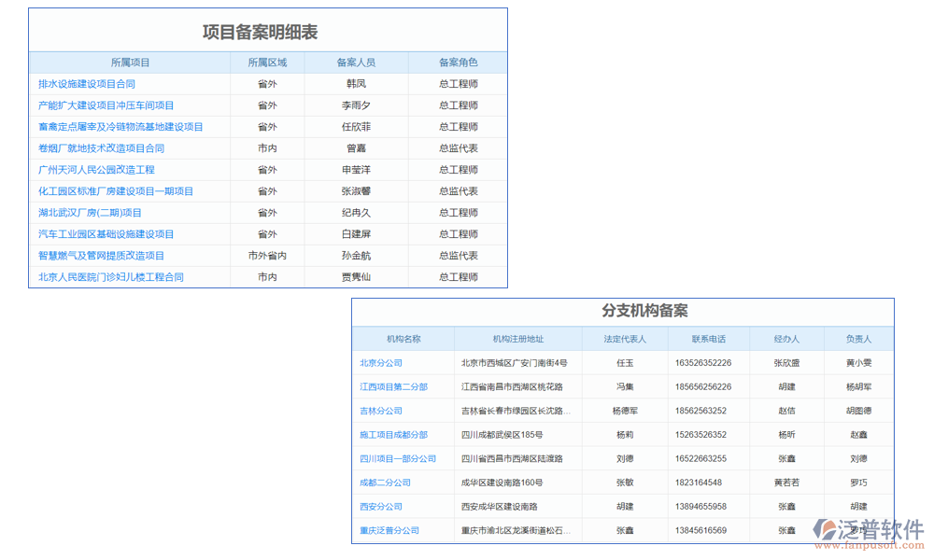
Task: Open the 排水设施建设项目合同 project link
Action: click(x=86, y=83)
